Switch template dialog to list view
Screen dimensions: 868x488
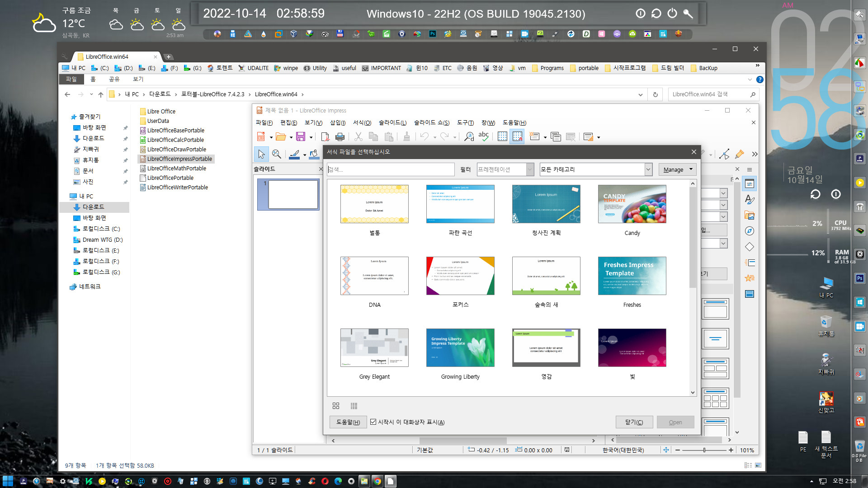pyautogui.click(x=354, y=406)
